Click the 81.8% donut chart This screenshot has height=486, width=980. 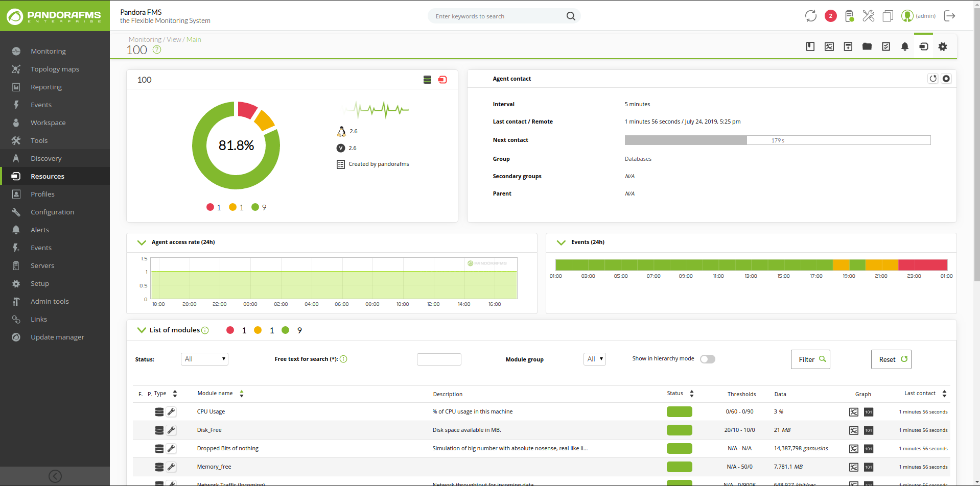236,145
